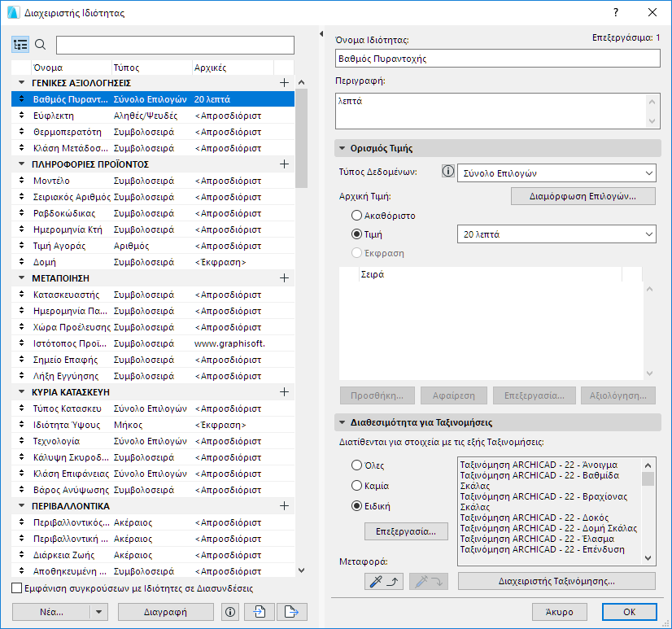The height and width of the screenshot is (629, 672).
Task: Click the eyedropper pick-up settings icon
Action: (383, 581)
